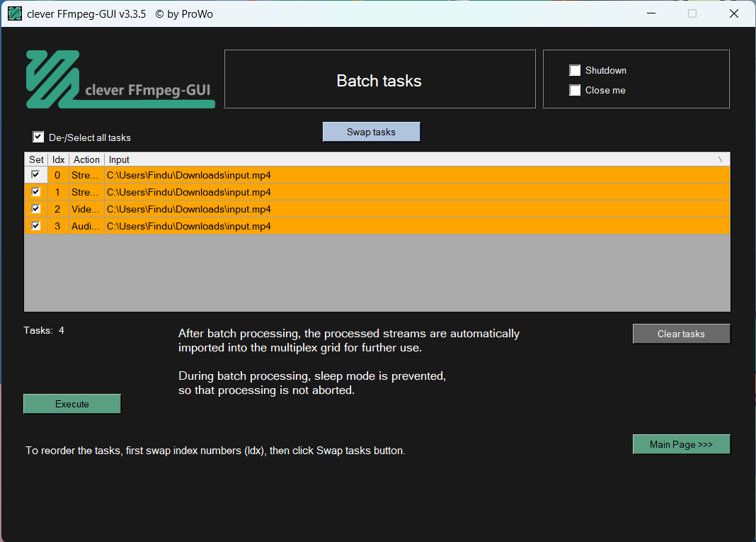
Task: Enable the Shutdown checkbox
Action: (575, 70)
